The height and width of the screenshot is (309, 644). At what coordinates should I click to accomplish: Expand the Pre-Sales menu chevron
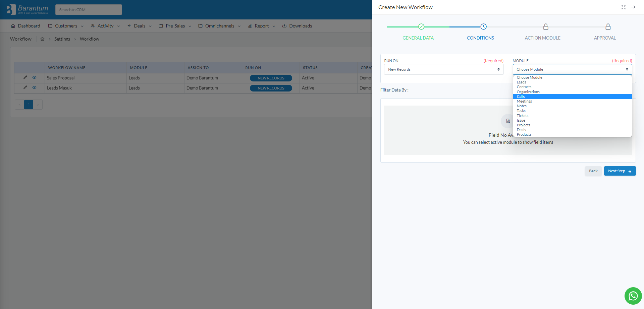click(190, 26)
